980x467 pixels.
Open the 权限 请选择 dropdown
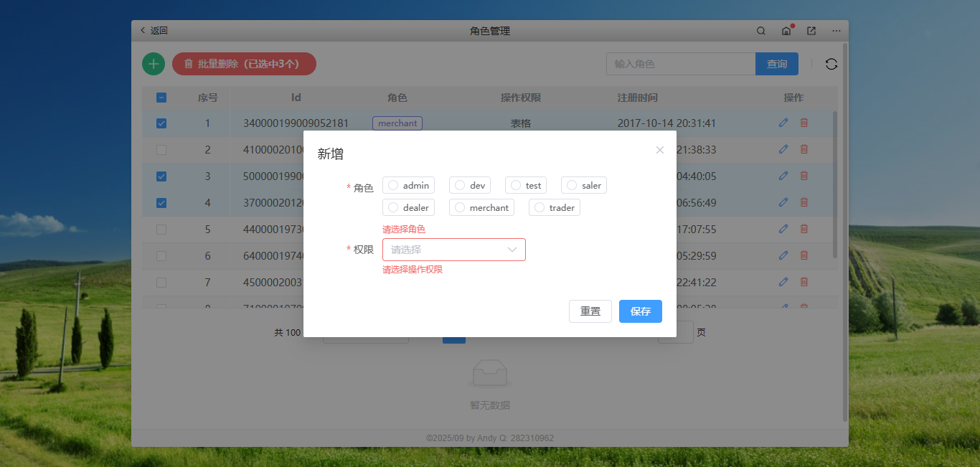pos(454,250)
